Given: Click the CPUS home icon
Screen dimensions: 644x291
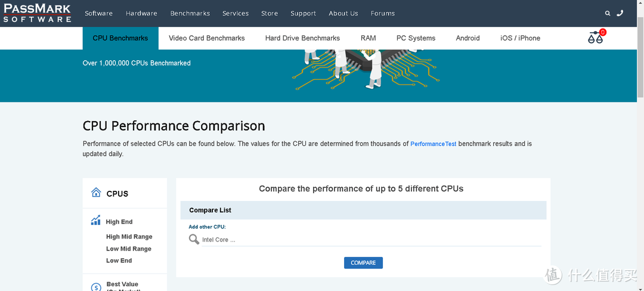Looking at the screenshot, I should pos(96,192).
